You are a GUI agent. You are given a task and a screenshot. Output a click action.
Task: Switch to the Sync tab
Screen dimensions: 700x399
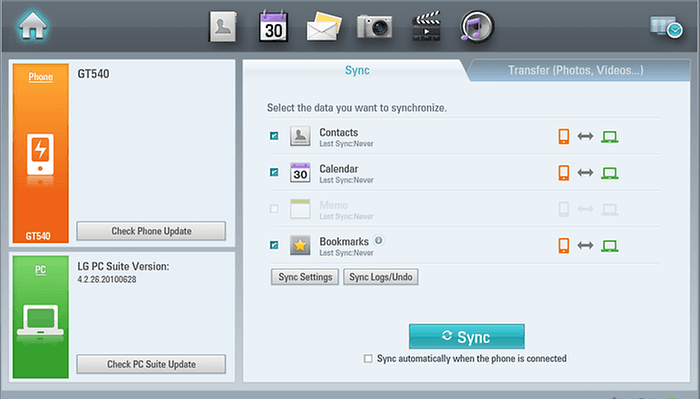click(357, 71)
